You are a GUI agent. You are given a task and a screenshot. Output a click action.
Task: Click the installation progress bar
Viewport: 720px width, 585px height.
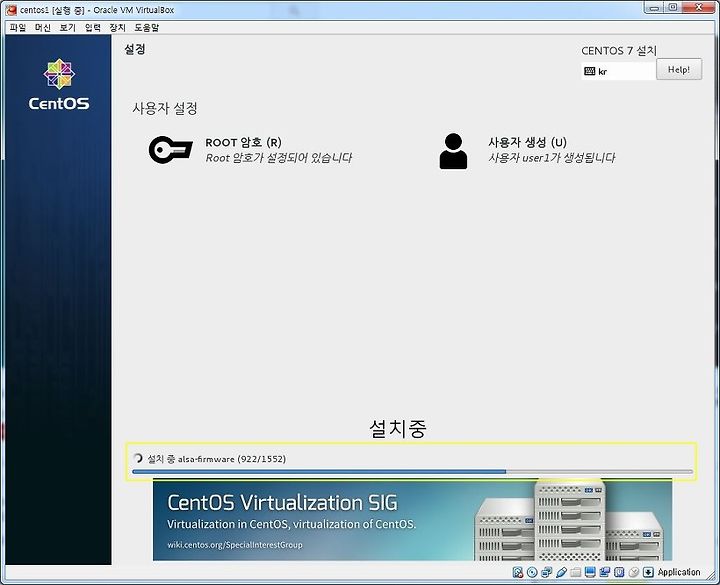[x=412, y=472]
